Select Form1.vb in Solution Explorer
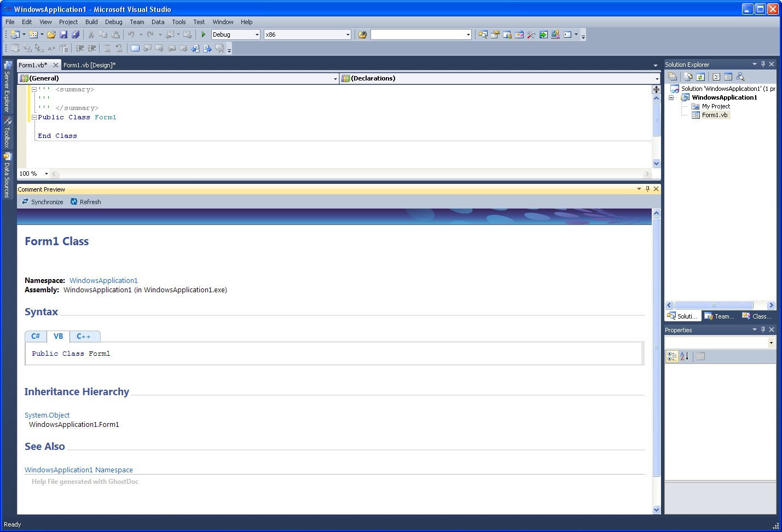Image resolution: width=782 pixels, height=532 pixels. click(x=715, y=115)
